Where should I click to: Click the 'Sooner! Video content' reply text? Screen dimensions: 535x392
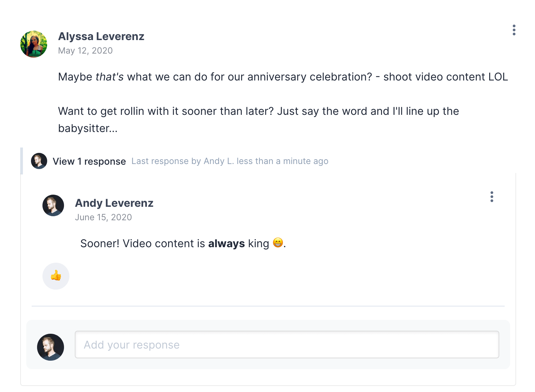[142, 243]
